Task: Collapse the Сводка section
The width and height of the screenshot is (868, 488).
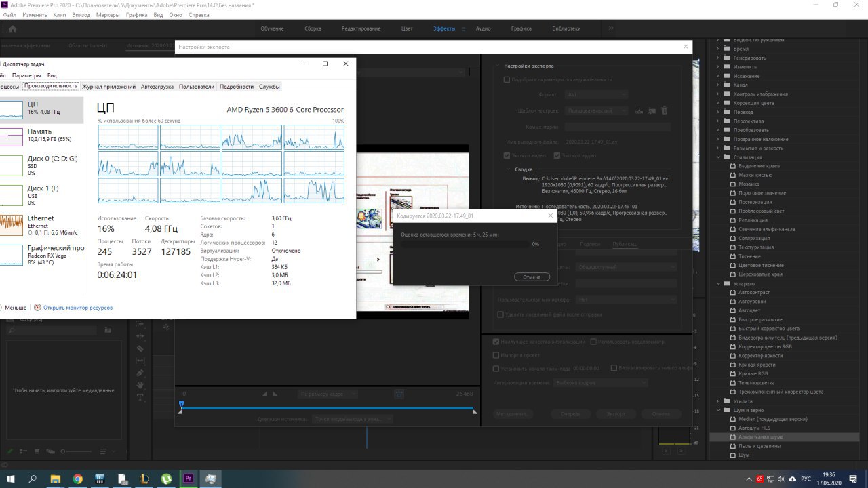Action: pyautogui.click(x=507, y=169)
